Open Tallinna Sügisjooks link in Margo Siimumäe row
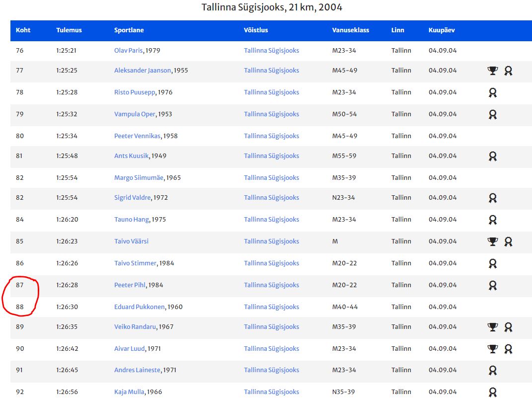 pos(271,177)
